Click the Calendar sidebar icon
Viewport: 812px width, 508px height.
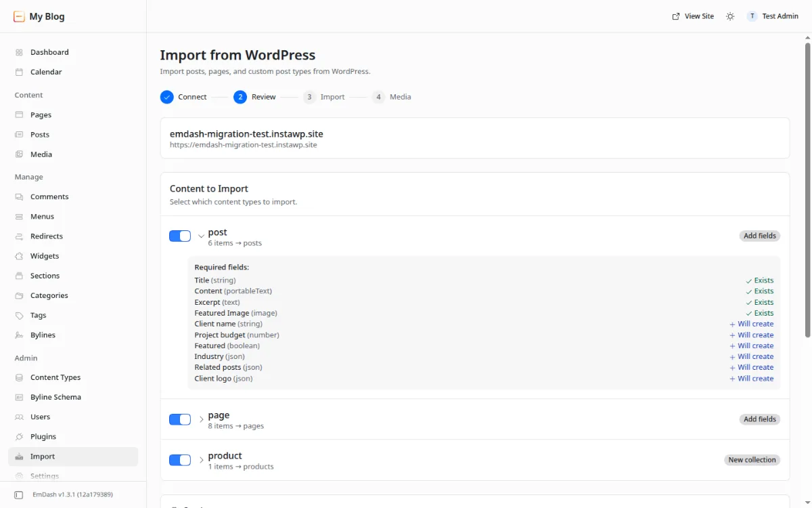coord(19,72)
